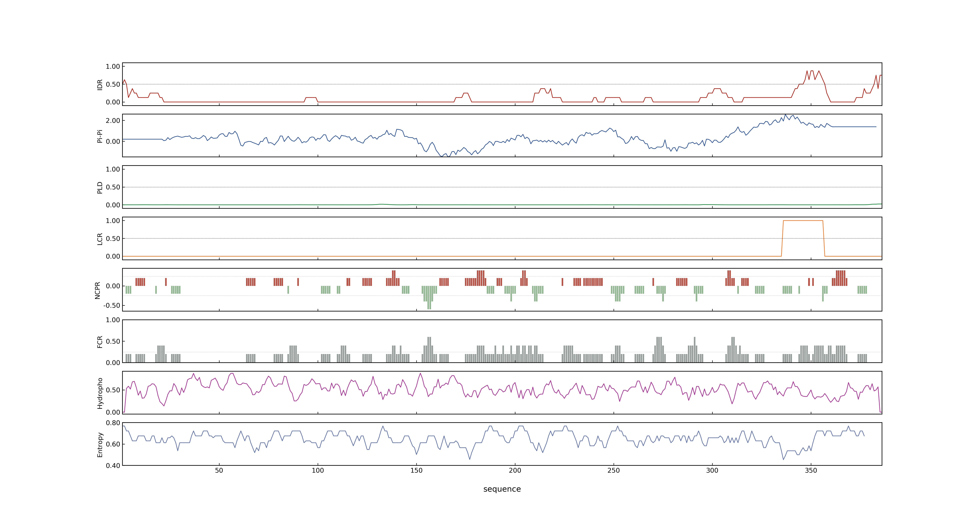Click the Hydropho y-axis label
Viewport: 980px width, 523px height.
click(x=100, y=393)
